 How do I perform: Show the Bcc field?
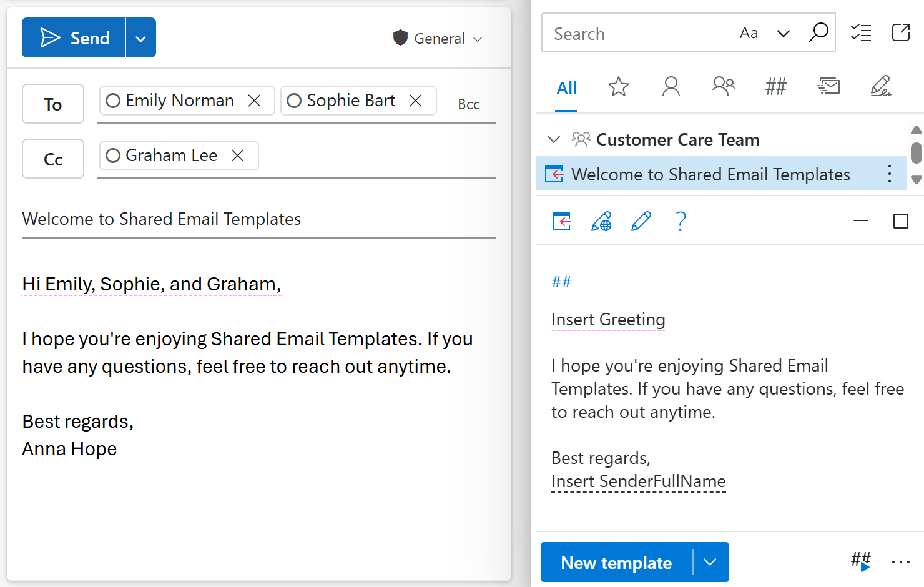[x=469, y=104]
